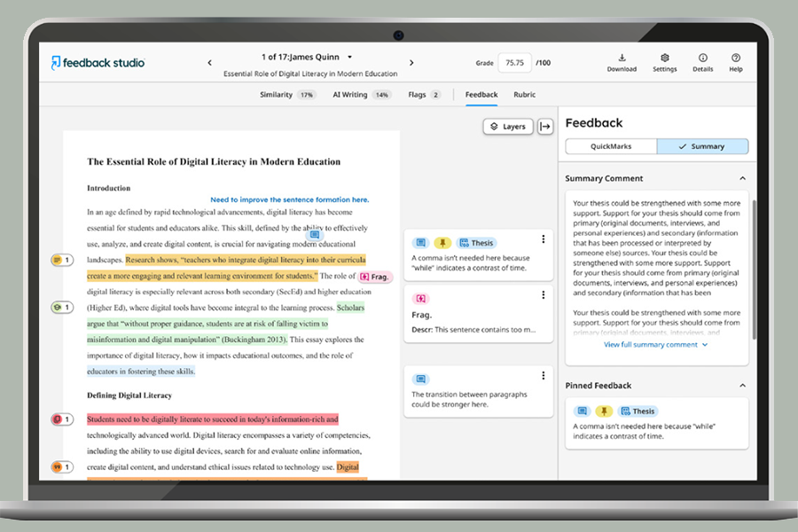The width and height of the screenshot is (798, 532).
Task: Open Settings gear
Action: click(665, 63)
